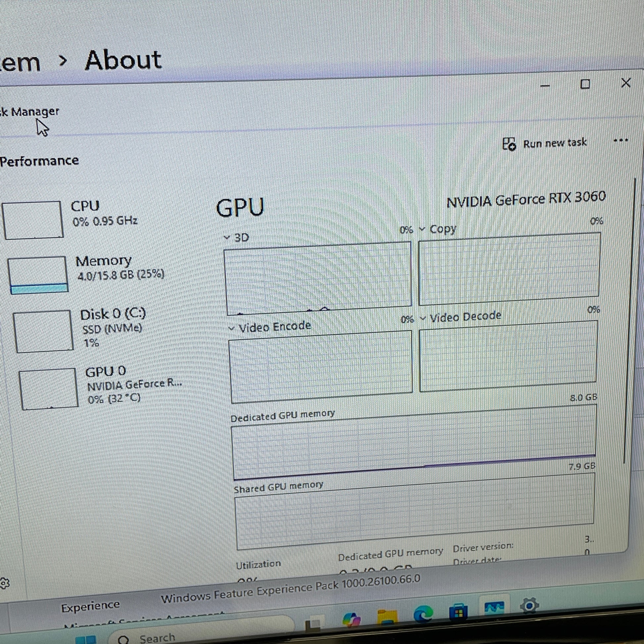Click '0% (32 °C)' GPU temperature text
The width and height of the screenshot is (644, 644).
(x=114, y=398)
